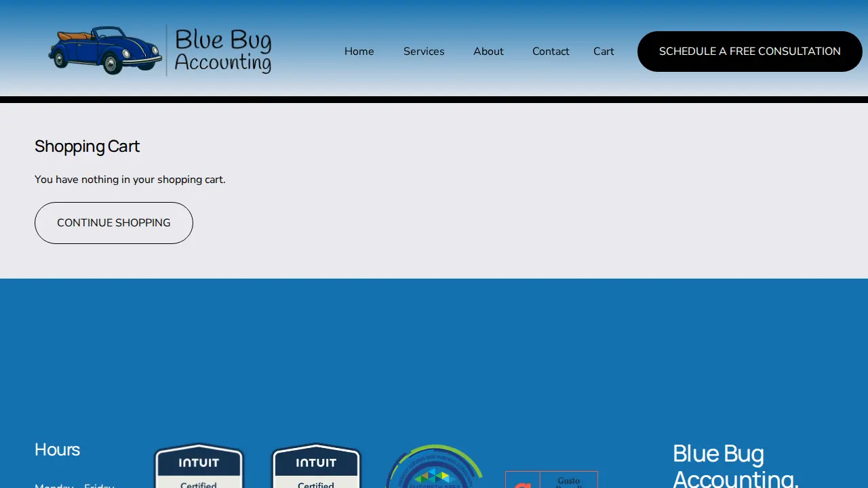Click Schedule a Free Consultation button
868x488 pixels.
750,52
